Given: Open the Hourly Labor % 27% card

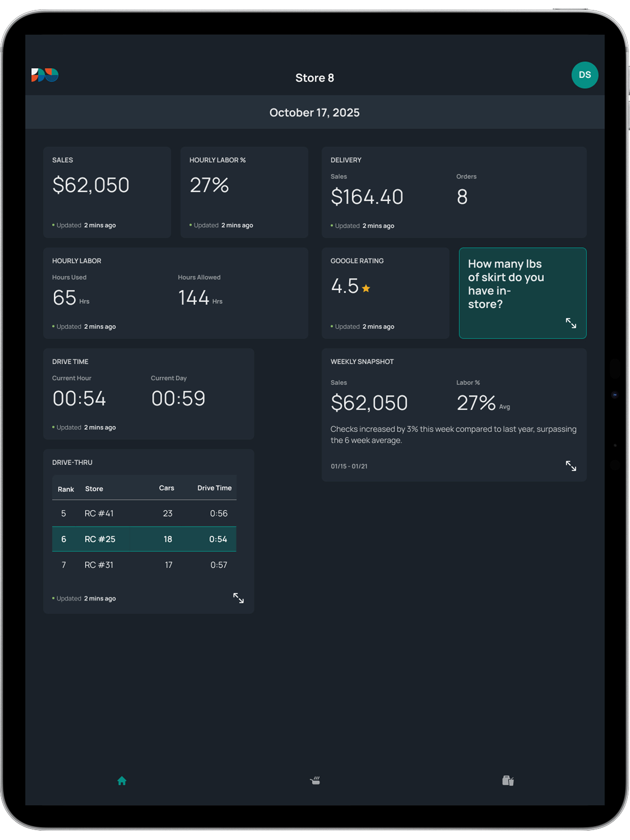Looking at the screenshot, I should [x=244, y=192].
